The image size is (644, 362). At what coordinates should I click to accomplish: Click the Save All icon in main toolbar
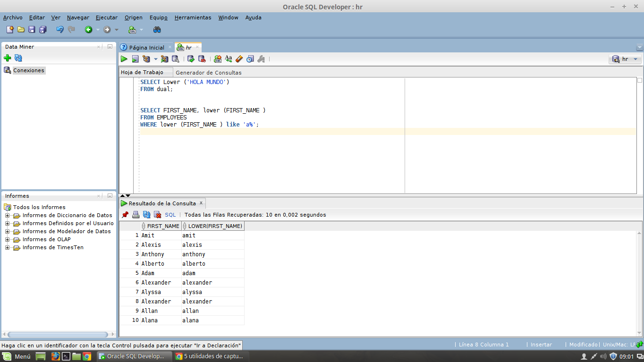[x=42, y=30]
